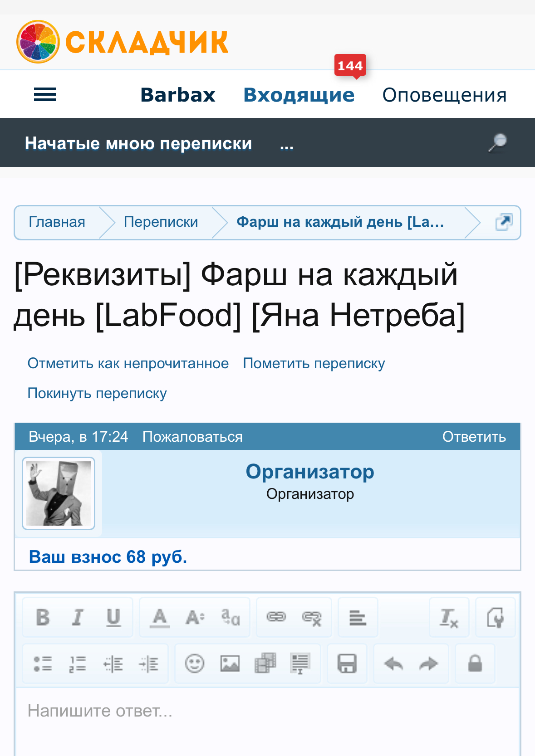Undo last edit in editor
Viewport: 535px width, 756px height.
click(x=393, y=664)
